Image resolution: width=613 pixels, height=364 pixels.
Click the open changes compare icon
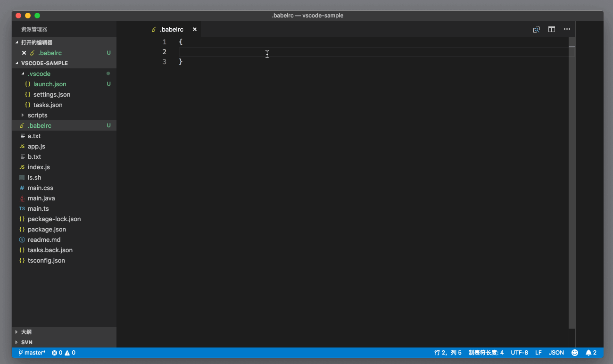point(537,29)
